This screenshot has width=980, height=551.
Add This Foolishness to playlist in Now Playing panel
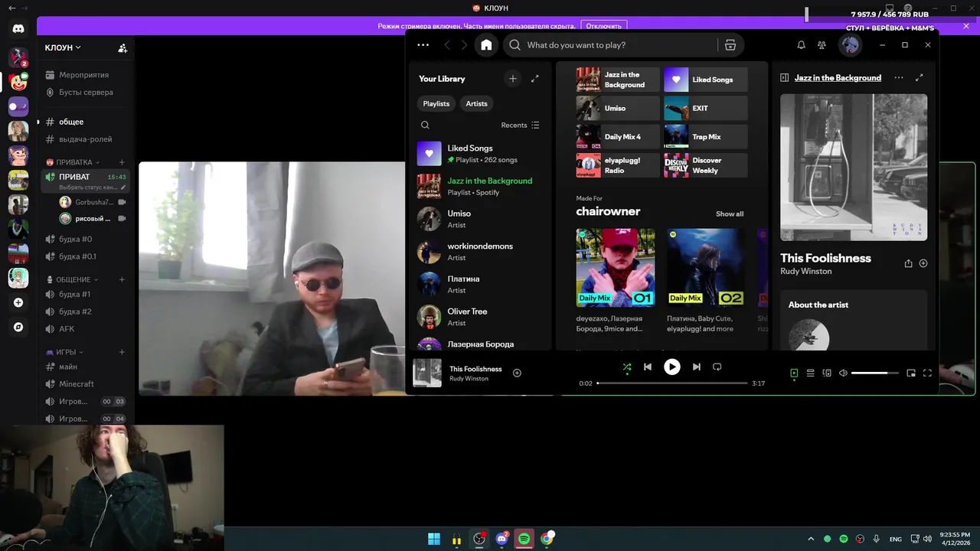click(x=923, y=263)
